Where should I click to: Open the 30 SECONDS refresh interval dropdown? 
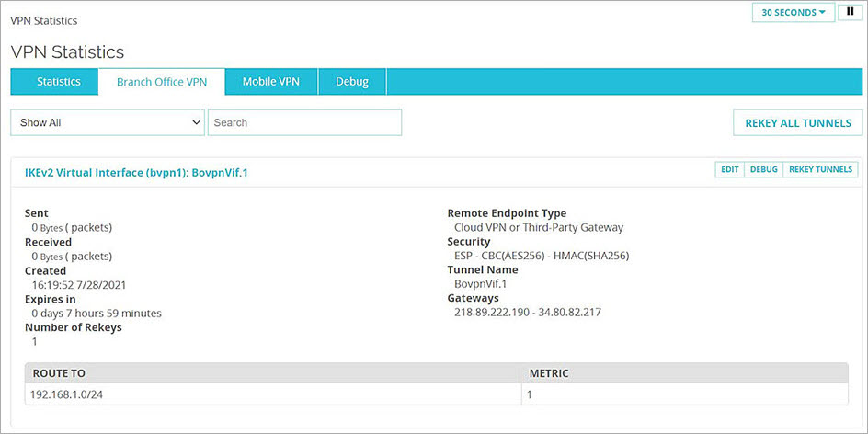[x=793, y=13]
